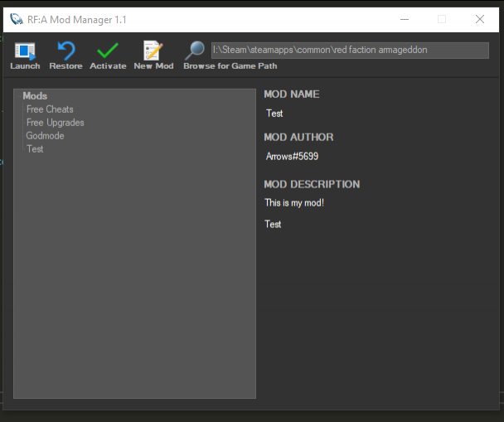Click the Restore arrow icon
This screenshot has height=422, width=504.
click(65, 52)
